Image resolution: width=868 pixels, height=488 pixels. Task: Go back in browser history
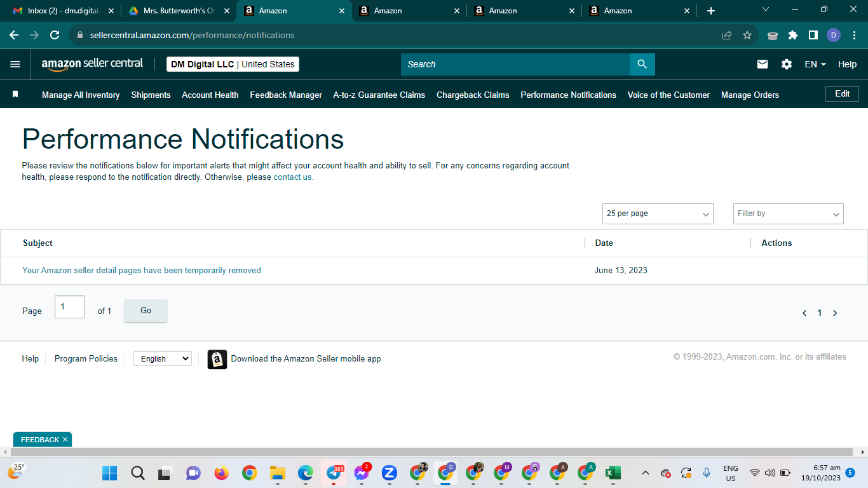pyautogui.click(x=14, y=35)
